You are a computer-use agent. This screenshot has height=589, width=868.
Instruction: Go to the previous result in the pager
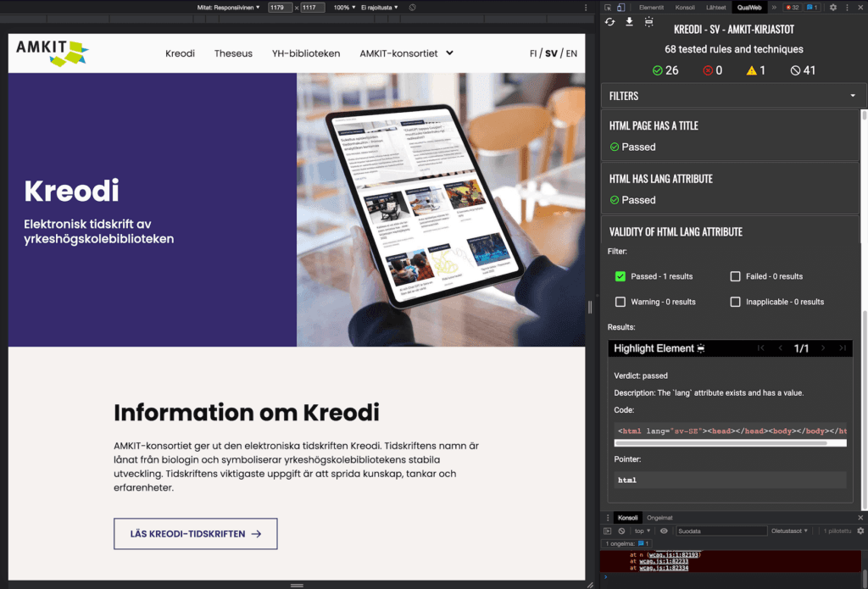pos(781,348)
